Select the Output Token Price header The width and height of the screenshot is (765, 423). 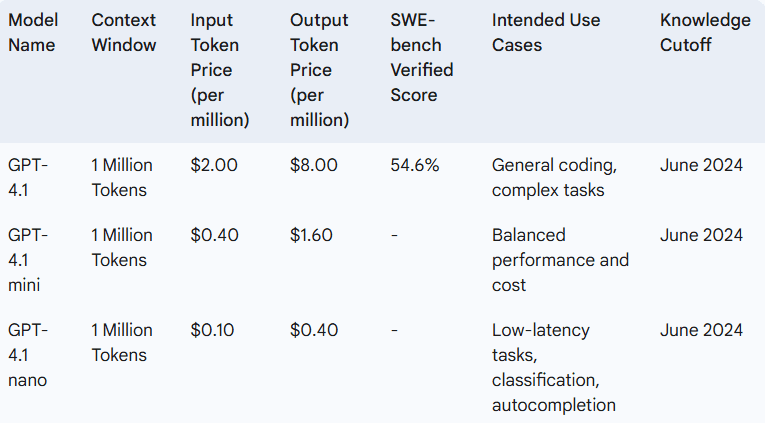click(320, 70)
